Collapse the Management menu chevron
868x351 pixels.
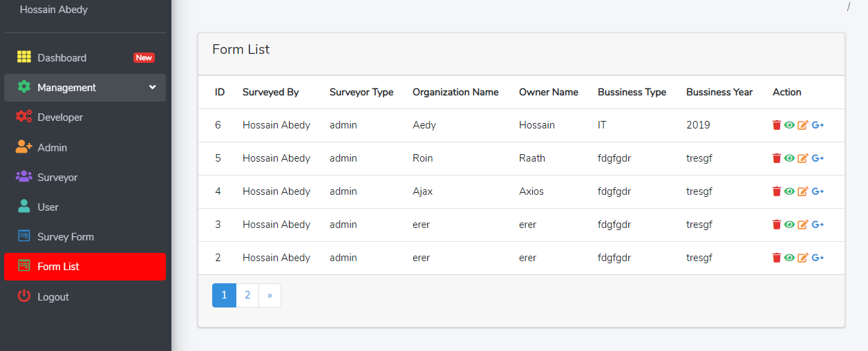[x=153, y=88]
